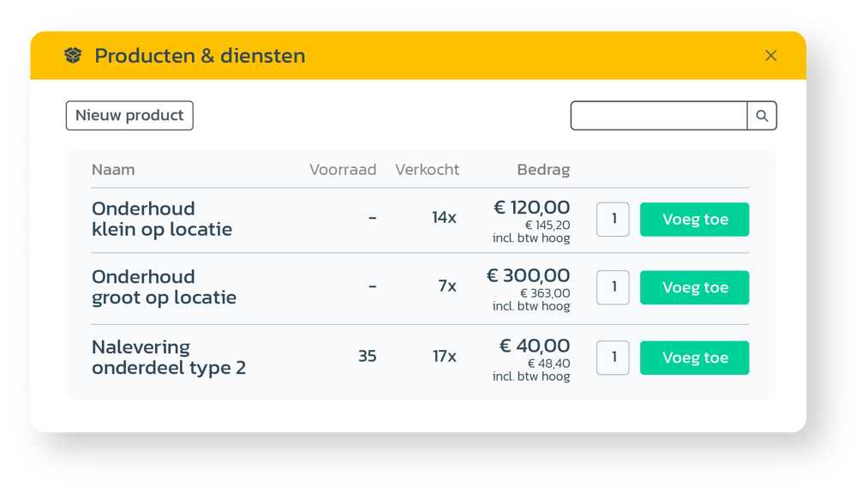Click the magnifier icon in the search box
This screenshot has height=494, width=868.
click(x=763, y=115)
